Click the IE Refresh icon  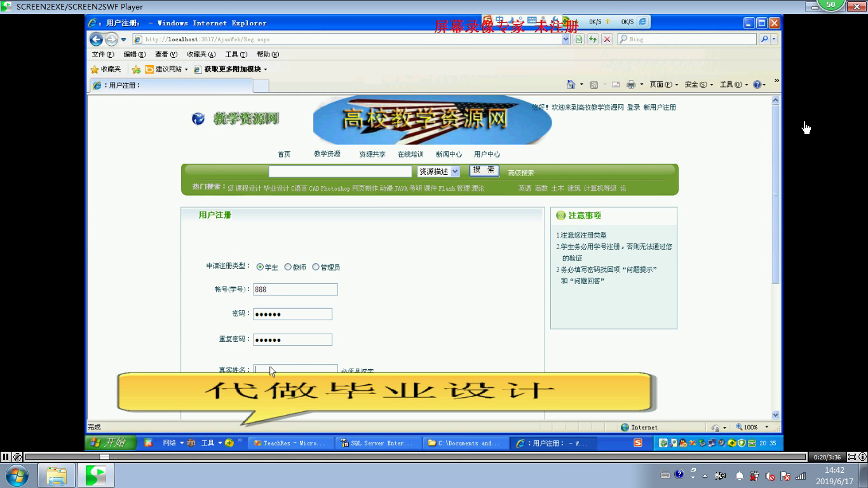tap(593, 39)
